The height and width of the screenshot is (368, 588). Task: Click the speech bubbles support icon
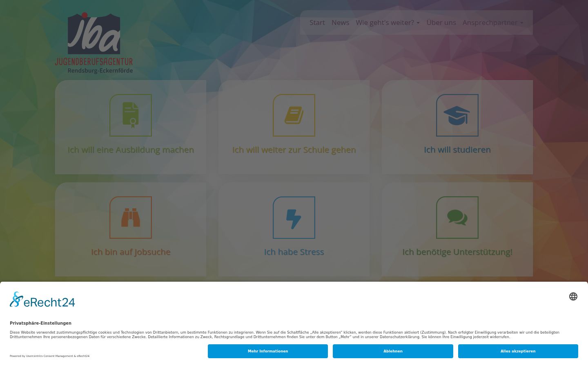pos(457,218)
